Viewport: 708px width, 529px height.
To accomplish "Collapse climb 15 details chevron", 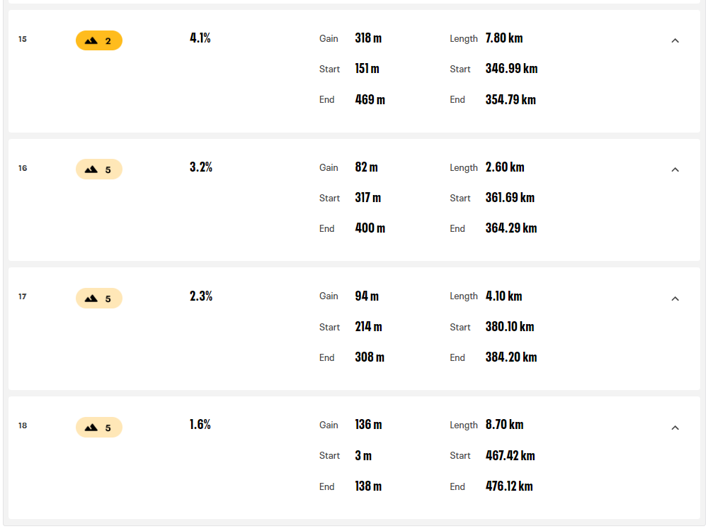I will [x=675, y=41].
